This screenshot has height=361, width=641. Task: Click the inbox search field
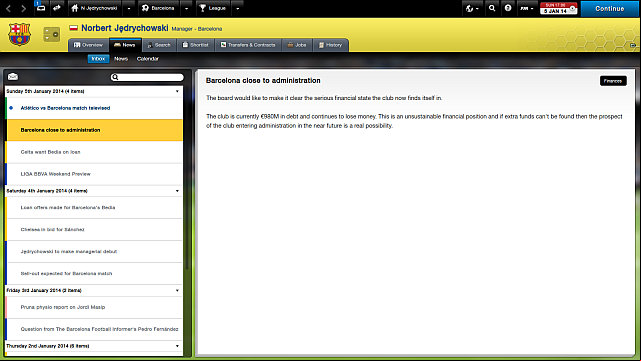coord(147,77)
